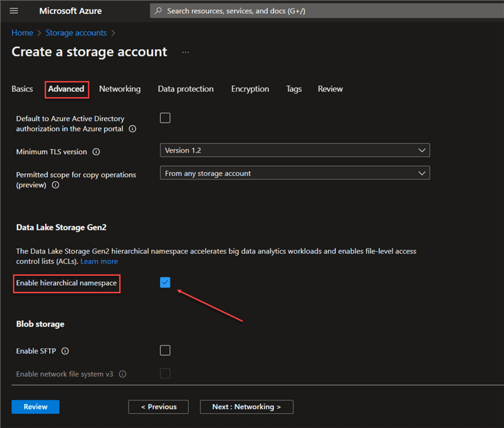Image resolution: width=504 pixels, height=428 pixels.
Task: Select the Advanced tab
Action: pyautogui.click(x=66, y=89)
